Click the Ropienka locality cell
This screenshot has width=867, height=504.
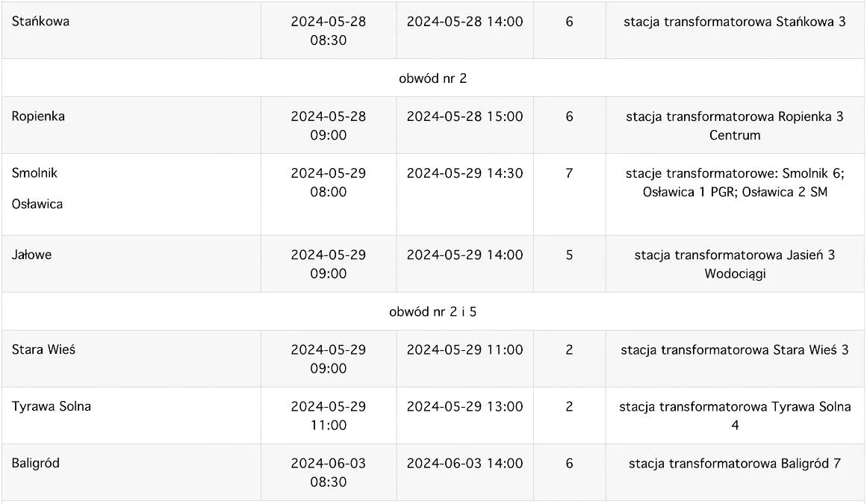[x=131, y=125]
